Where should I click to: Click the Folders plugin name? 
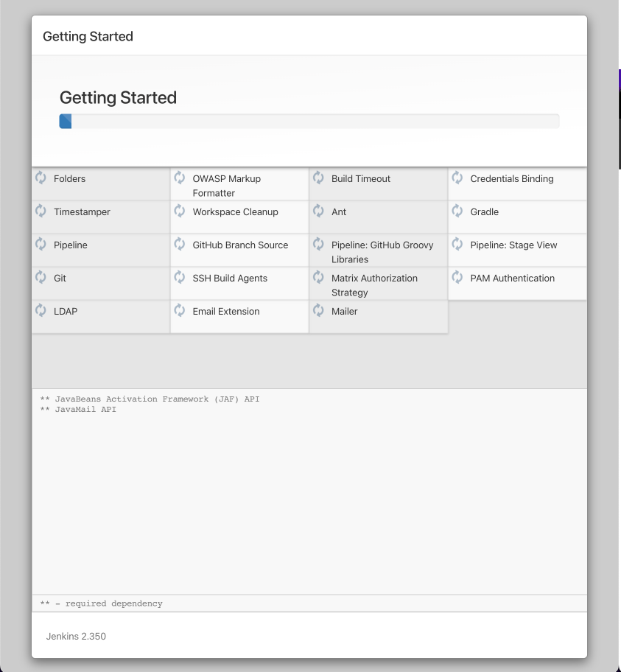[69, 179]
